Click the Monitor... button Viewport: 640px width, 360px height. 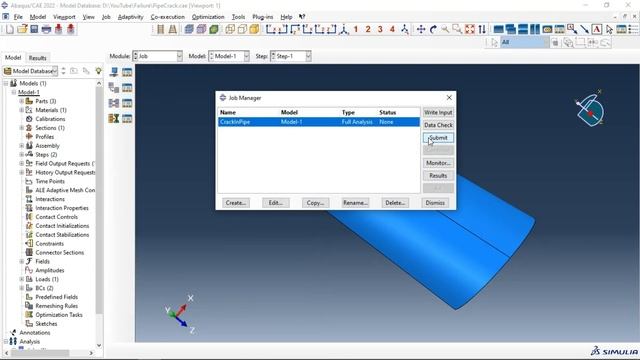(438, 163)
